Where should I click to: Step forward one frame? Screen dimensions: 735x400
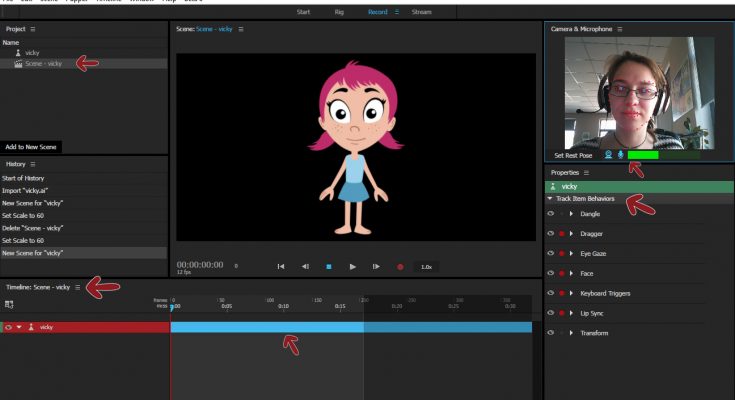pyautogui.click(x=376, y=266)
